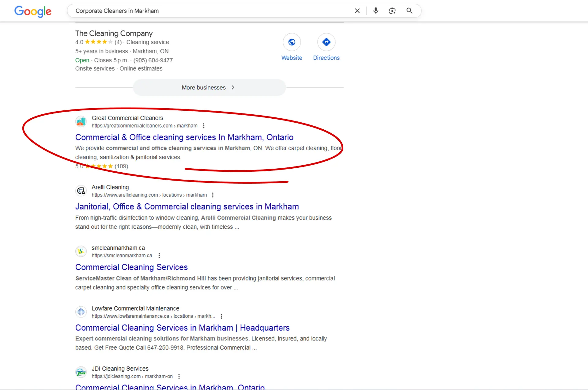Viewport: 588px width, 390px height.
Task: Clear the search box text
Action: pyautogui.click(x=357, y=11)
